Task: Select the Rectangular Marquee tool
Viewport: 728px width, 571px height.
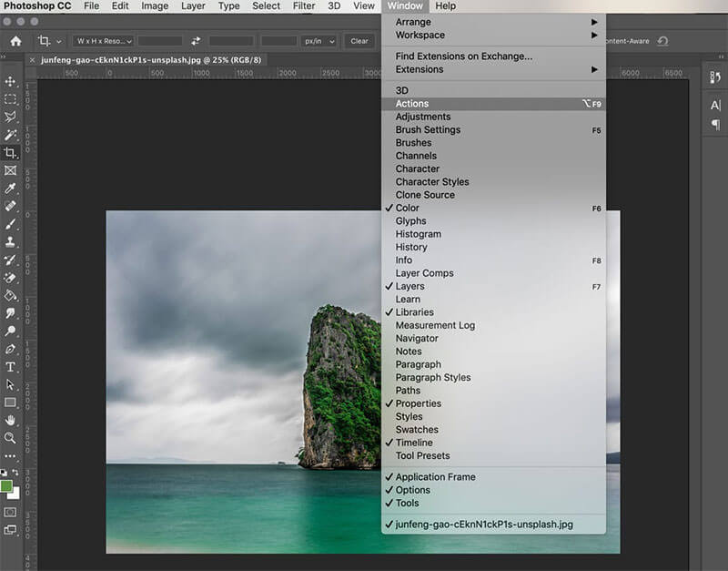Action: (x=11, y=99)
